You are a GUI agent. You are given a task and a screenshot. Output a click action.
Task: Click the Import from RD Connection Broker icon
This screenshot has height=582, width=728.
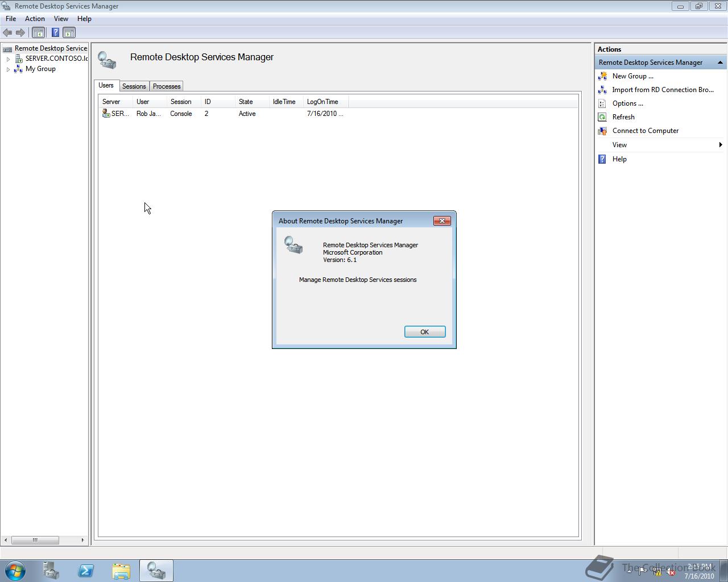coord(602,90)
